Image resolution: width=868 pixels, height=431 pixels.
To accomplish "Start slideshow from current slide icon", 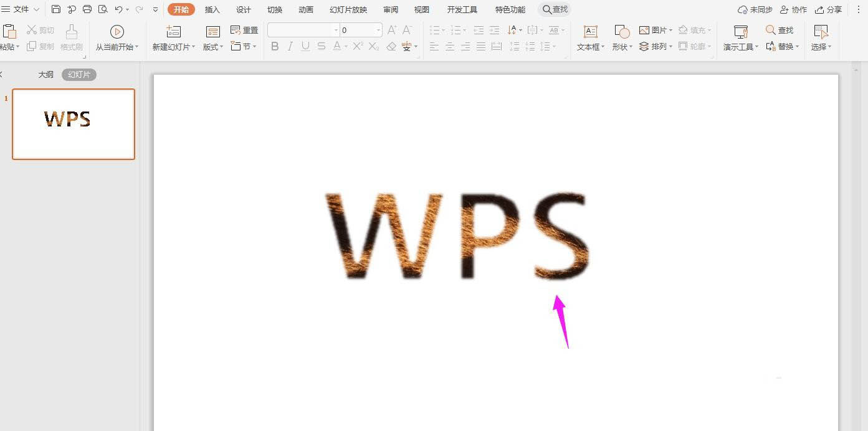I will click(x=117, y=32).
